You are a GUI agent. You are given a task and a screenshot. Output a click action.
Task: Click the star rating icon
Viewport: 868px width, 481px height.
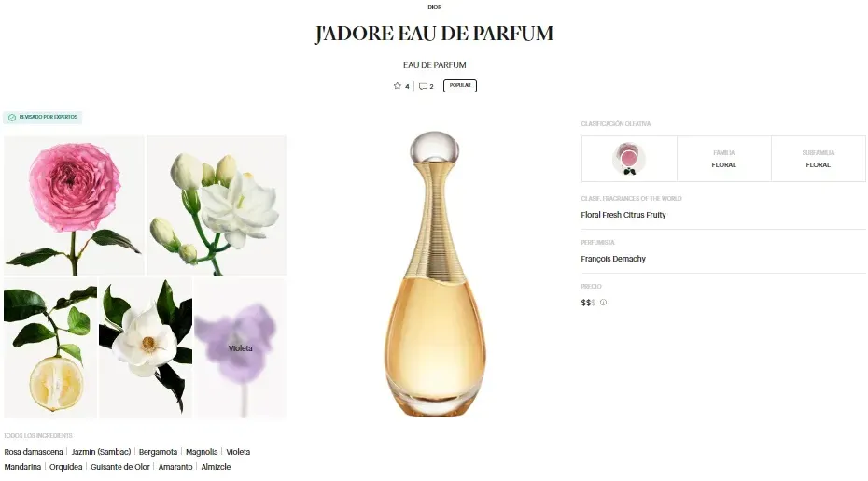pos(397,86)
